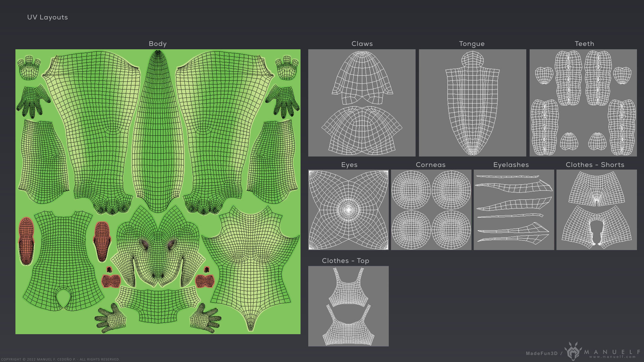644x362 pixels.
Task: Click the Clothes - Top UV thumbnail
Action: click(348, 306)
